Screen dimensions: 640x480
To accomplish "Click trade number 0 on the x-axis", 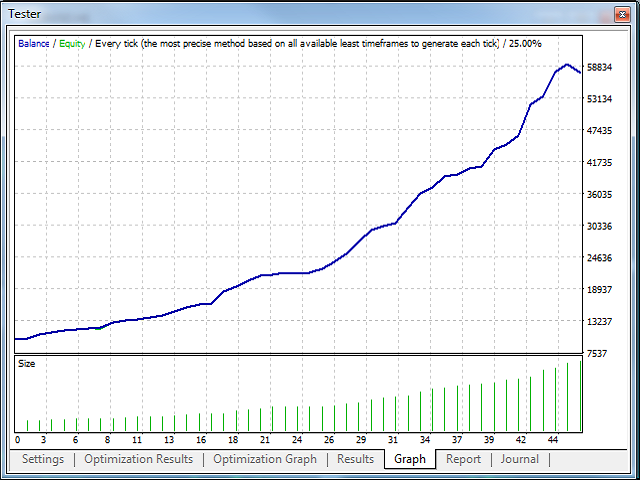I will [x=17, y=440].
